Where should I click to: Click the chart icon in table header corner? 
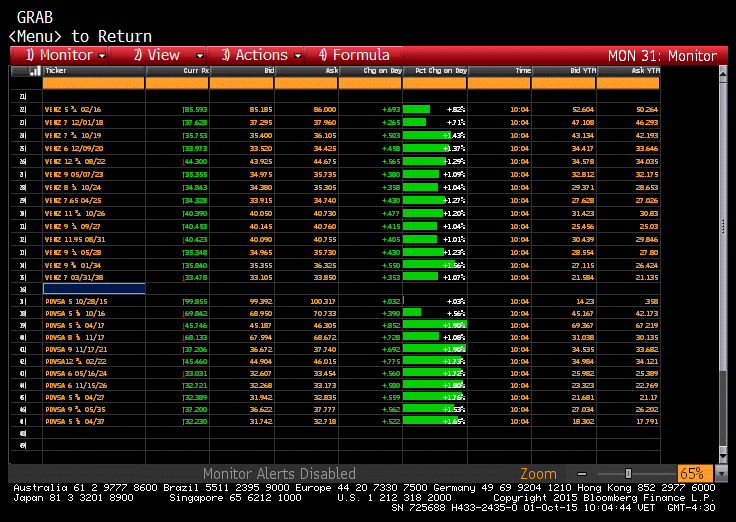coord(35,71)
